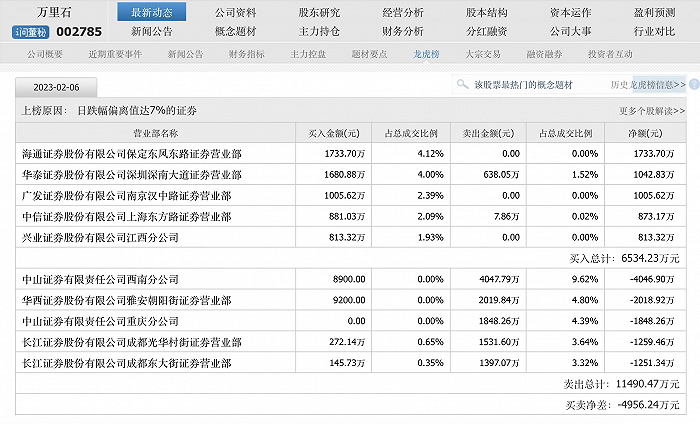Screen dimensions: 700x424
Task: Go to 盈利预测 section
Action: pos(654,12)
